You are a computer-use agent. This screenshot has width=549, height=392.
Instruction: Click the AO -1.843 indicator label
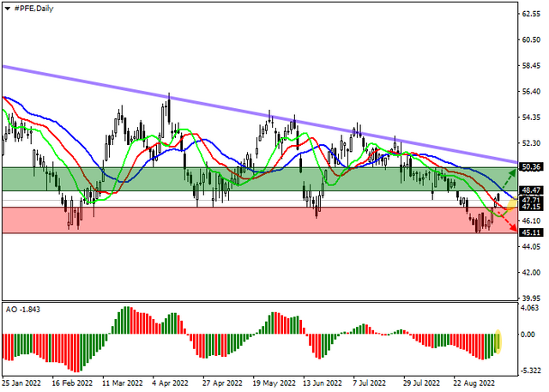tap(23, 310)
